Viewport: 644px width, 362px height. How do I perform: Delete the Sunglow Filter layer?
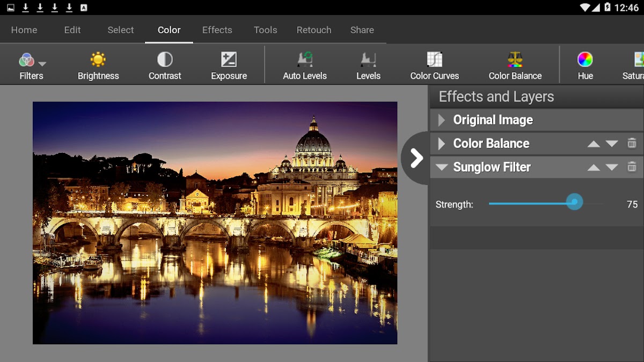[632, 167]
